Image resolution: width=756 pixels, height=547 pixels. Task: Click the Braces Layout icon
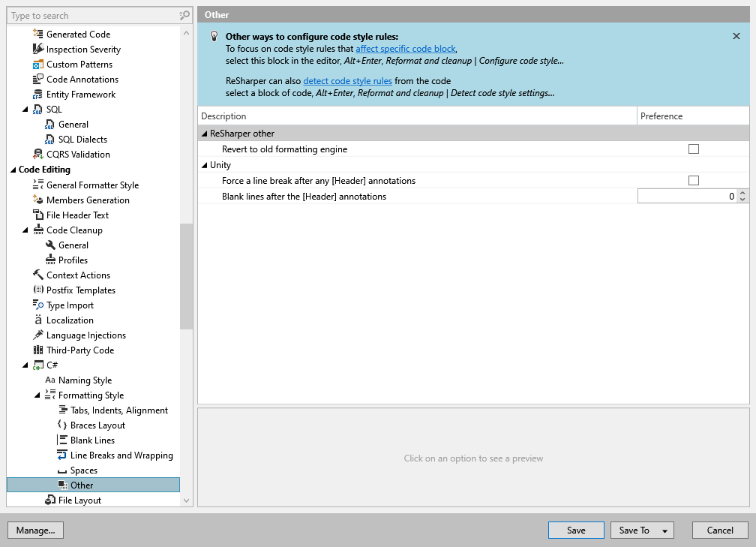pos(62,425)
